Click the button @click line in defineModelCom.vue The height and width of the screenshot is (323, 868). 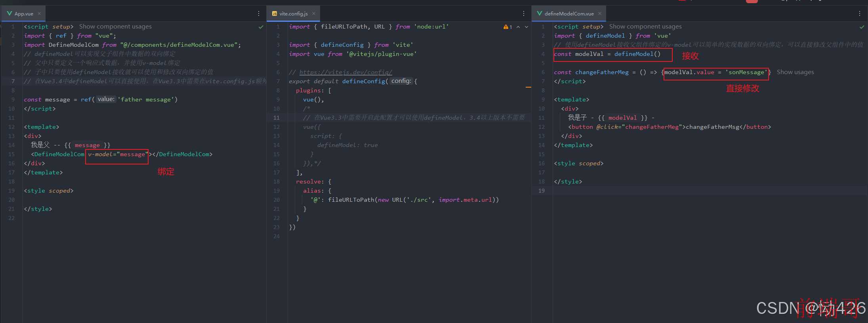pyautogui.click(x=670, y=127)
